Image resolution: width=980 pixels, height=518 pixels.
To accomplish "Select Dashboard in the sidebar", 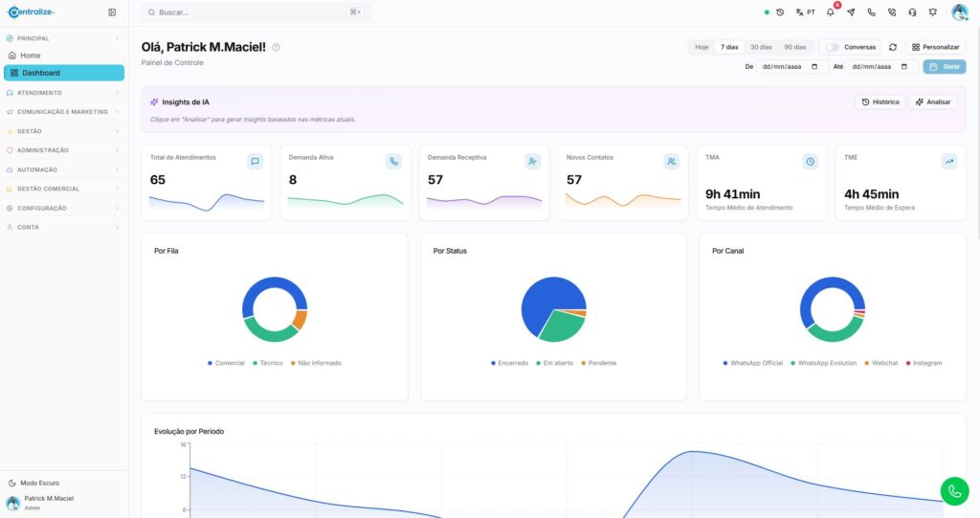I will [64, 73].
